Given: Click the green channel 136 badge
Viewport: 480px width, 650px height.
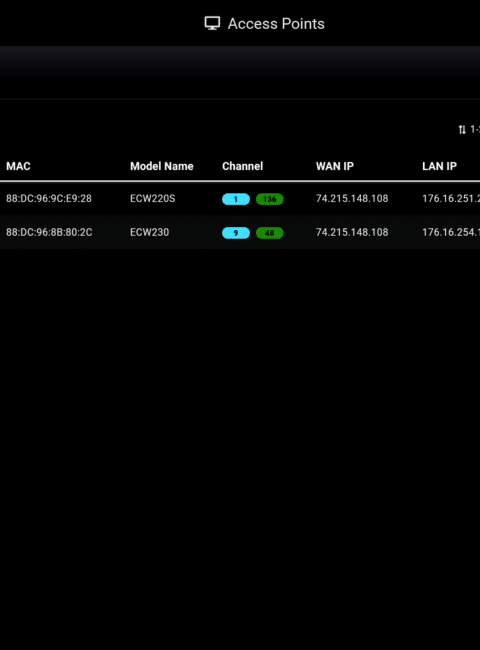Looking at the screenshot, I should [x=269, y=199].
